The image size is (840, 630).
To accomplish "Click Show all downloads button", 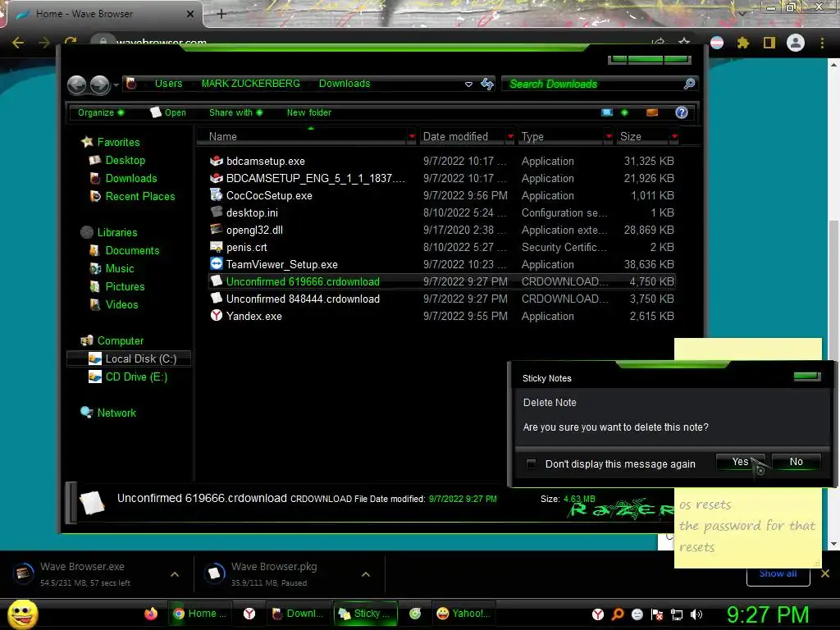I will pyautogui.click(x=778, y=573).
